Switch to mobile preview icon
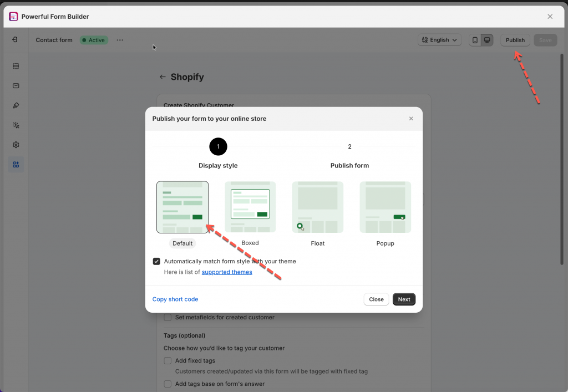This screenshot has height=392, width=568. point(475,40)
